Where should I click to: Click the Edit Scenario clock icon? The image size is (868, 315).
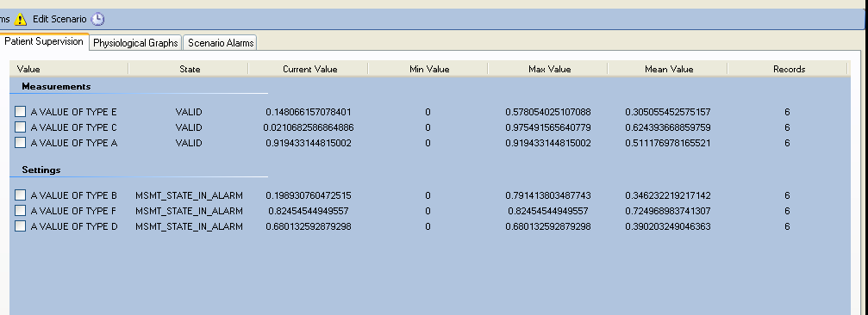[97, 19]
